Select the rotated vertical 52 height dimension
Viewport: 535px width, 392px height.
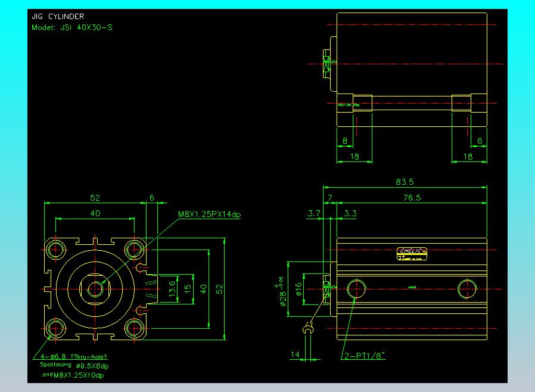pos(219,289)
